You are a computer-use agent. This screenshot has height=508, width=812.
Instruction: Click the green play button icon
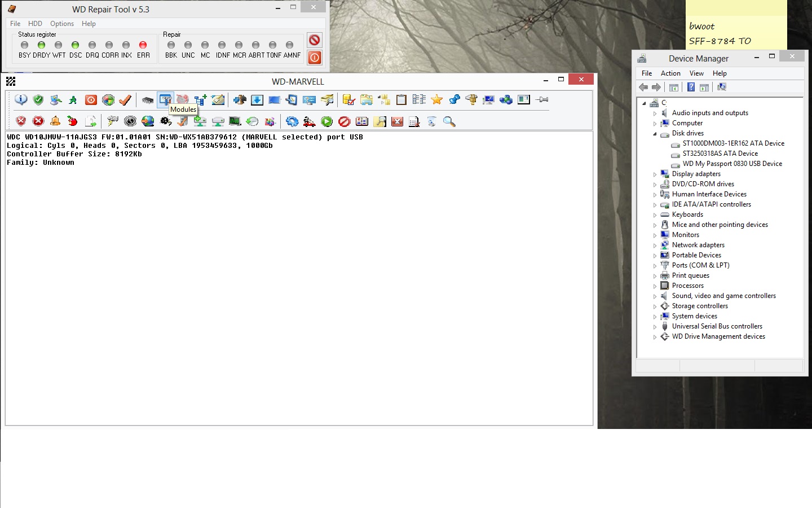click(327, 121)
